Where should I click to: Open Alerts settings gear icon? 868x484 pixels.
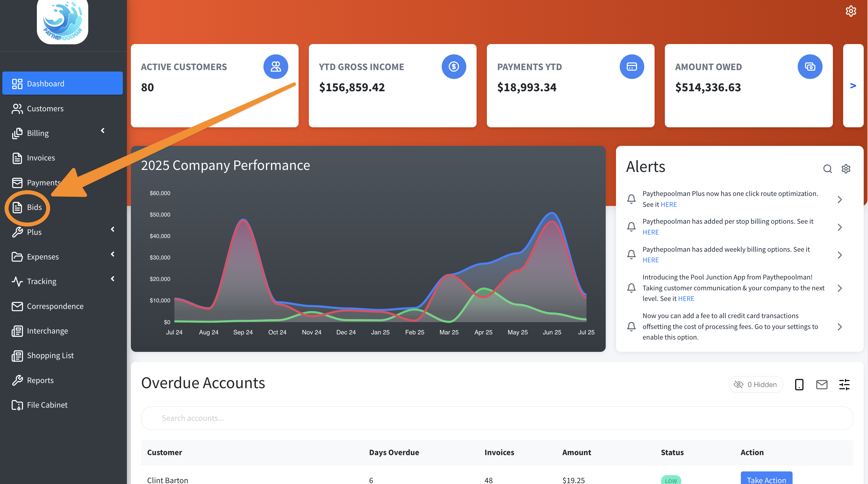click(x=846, y=169)
